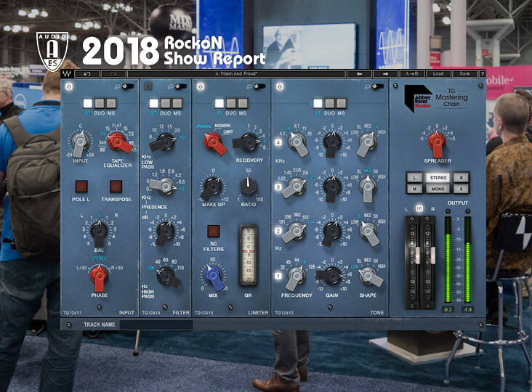Click the Abbey Road Studios logo
532x392 pixels.
(419, 98)
